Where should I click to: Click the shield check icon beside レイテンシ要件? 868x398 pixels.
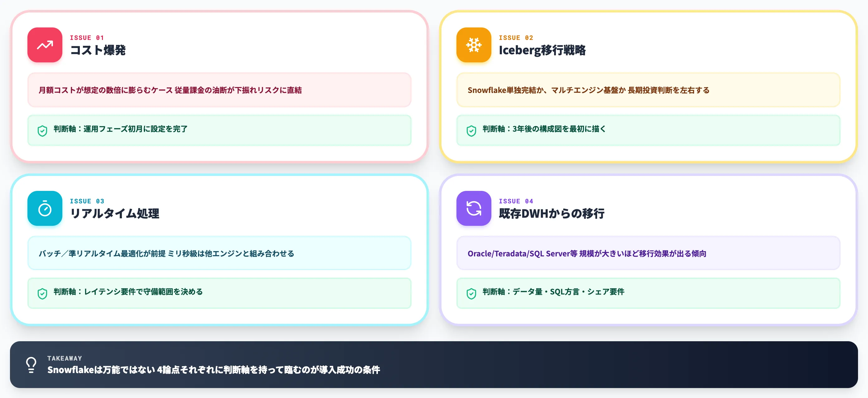click(x=42, y=294)
